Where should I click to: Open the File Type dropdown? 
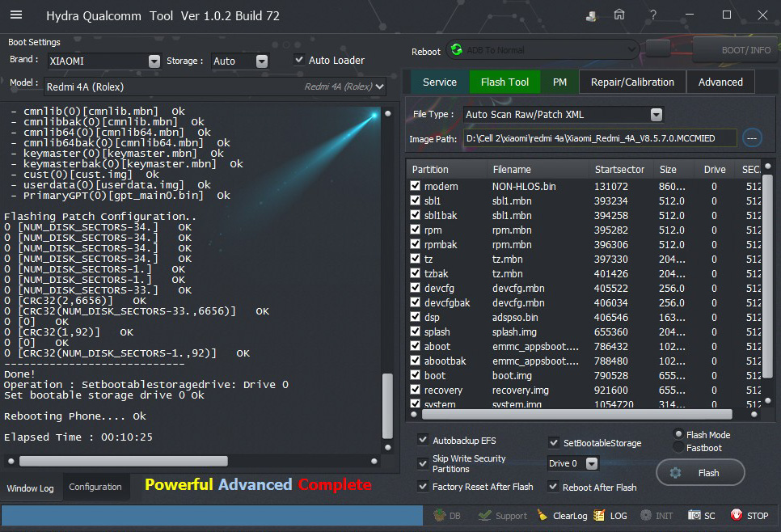(x=656, y=115)
